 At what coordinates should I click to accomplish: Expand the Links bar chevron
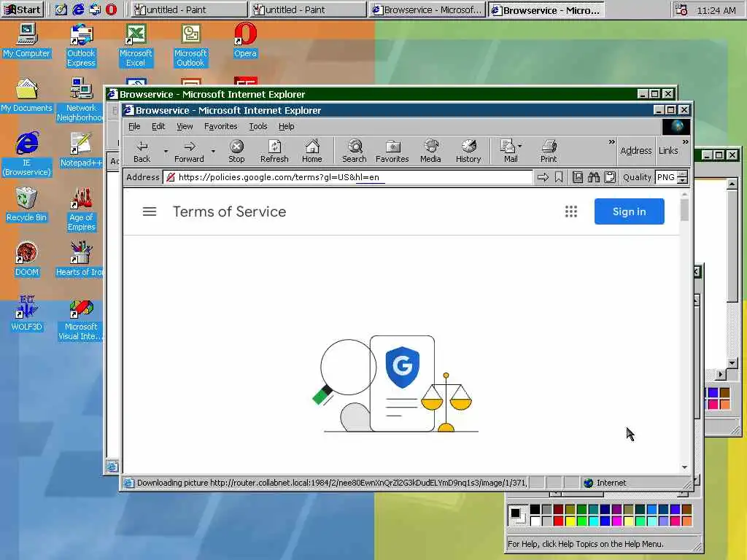point(685,142)
